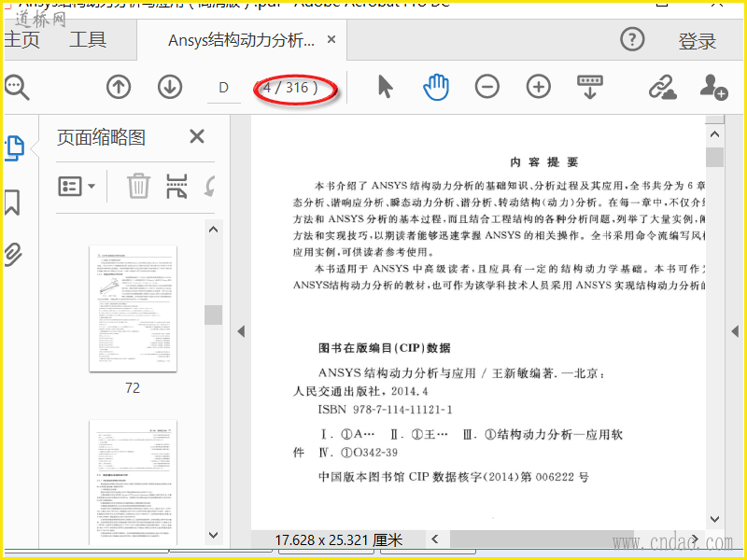Click thumbnail panel scroll up arrow
Image resolution: width=747 pixels, height=560 pixels.
click(214, 230)
